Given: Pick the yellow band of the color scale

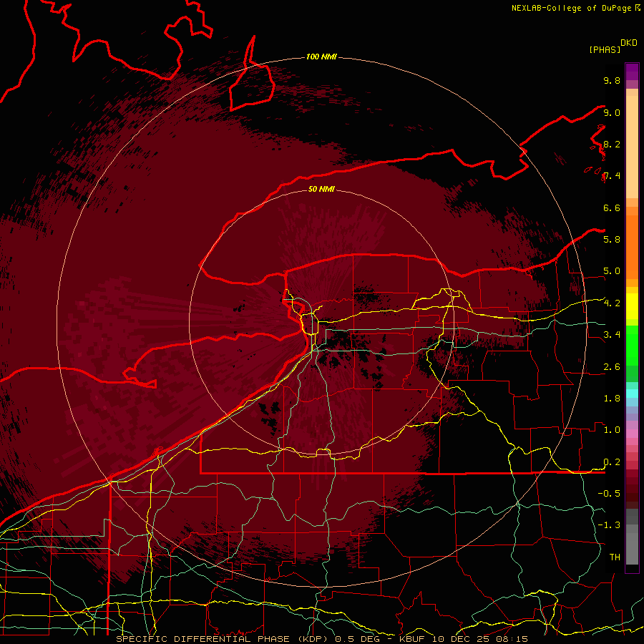Looking at the screenshot, I should pos(632,306).
